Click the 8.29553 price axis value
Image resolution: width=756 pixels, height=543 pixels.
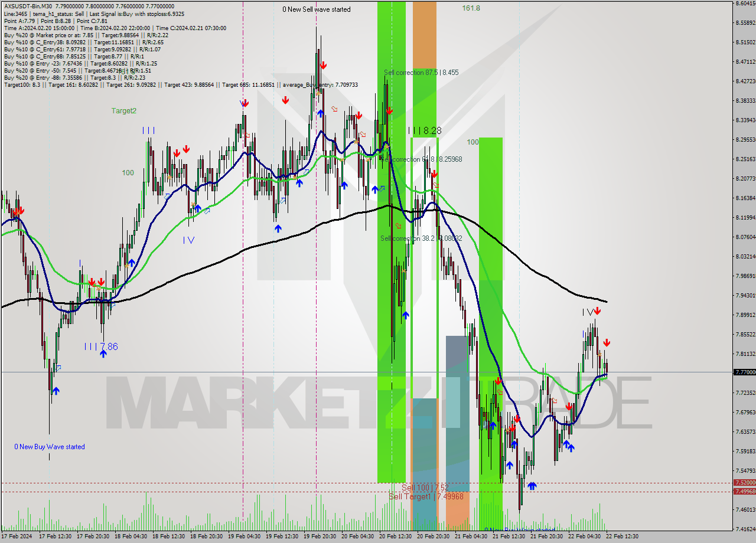[x=745, y=139]
